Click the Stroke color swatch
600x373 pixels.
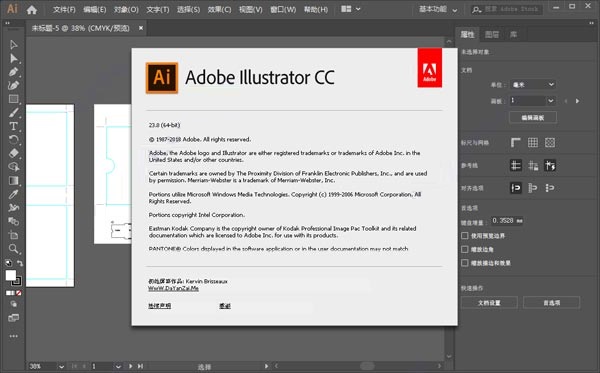click(x=16, y=281)
